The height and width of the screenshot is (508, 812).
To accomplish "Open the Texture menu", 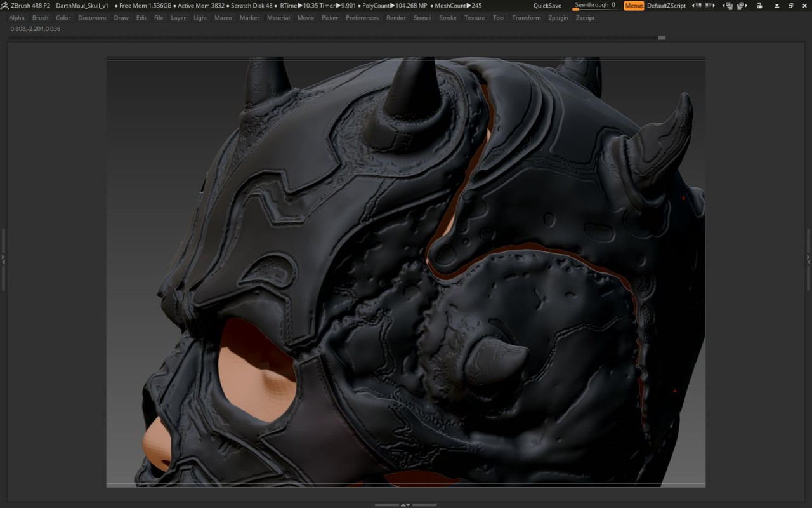I will click(x=475, y=18).
